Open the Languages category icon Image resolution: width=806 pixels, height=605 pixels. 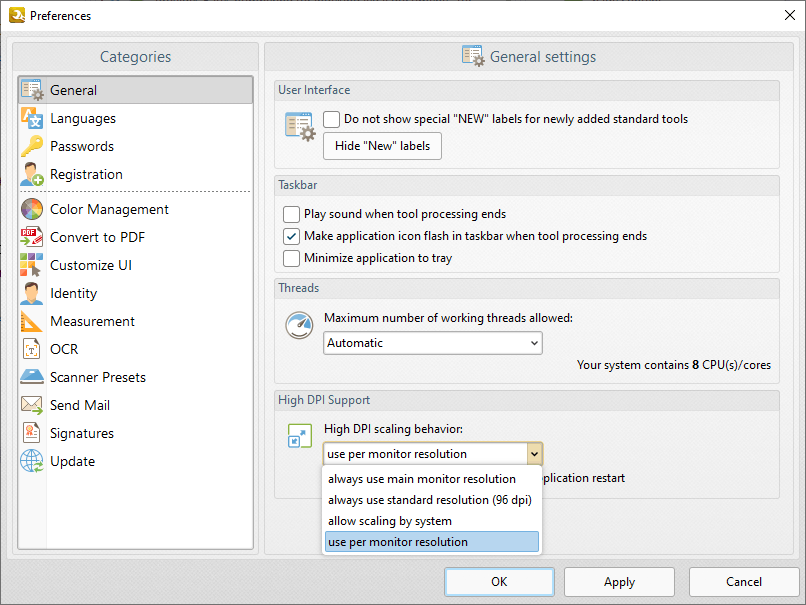pyautogui.click(x=31, y=118)
